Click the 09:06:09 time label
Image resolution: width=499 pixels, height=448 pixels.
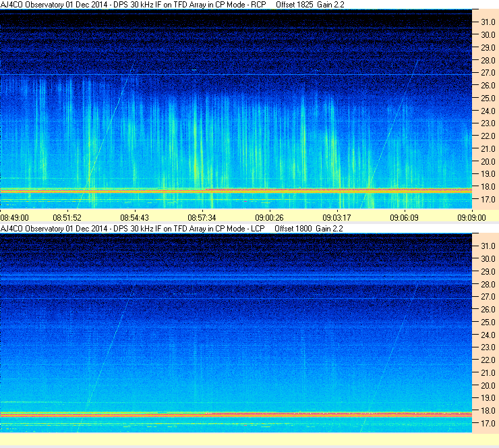click(x=404, y=218)
